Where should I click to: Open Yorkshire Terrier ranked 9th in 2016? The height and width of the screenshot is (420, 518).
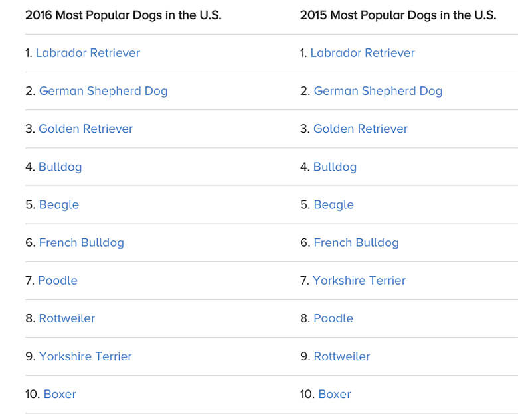click(85, 356)
